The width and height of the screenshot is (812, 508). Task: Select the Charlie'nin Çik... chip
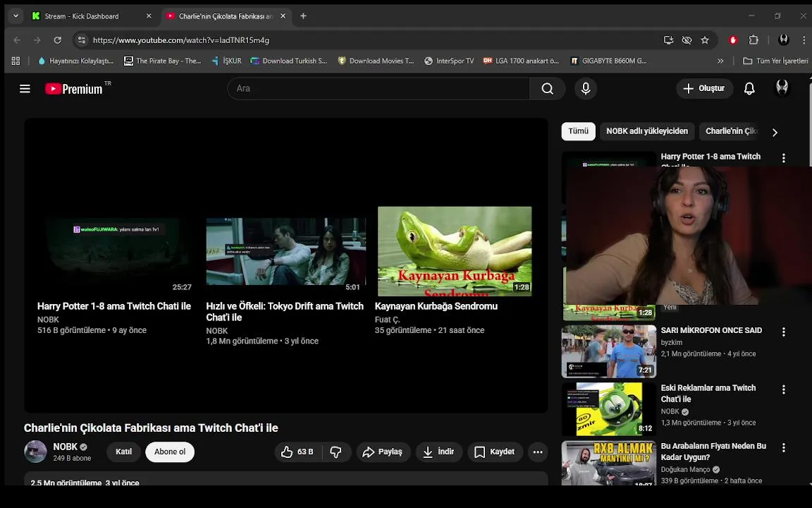point(731,131)
